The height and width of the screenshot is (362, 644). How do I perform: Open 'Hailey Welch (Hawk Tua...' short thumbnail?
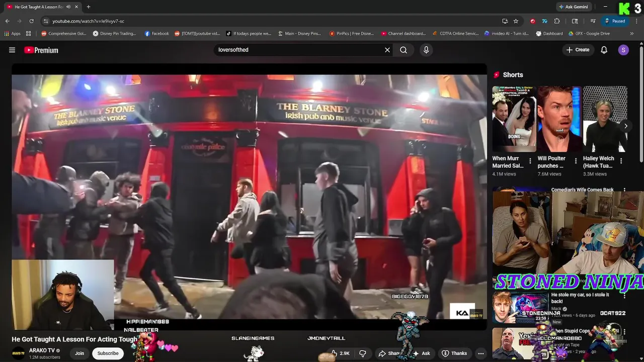point(605,119)
